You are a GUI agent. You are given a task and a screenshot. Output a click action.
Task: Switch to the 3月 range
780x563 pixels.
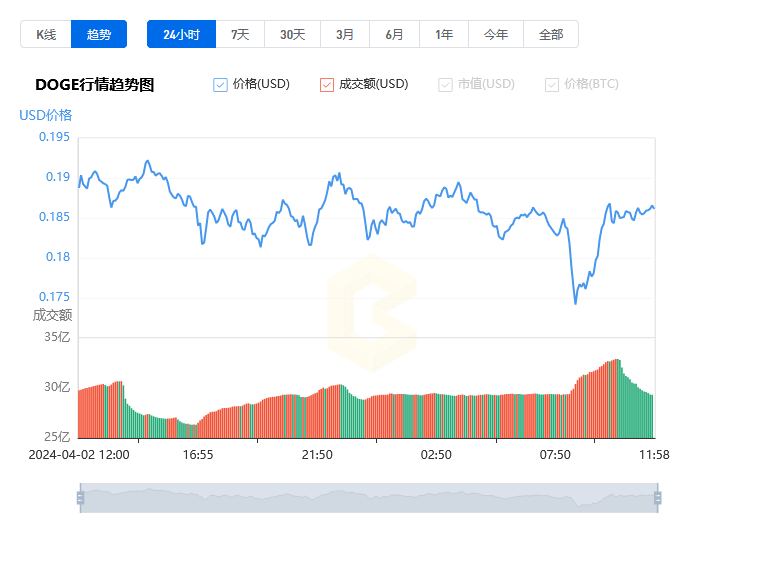tap(345, 34)
